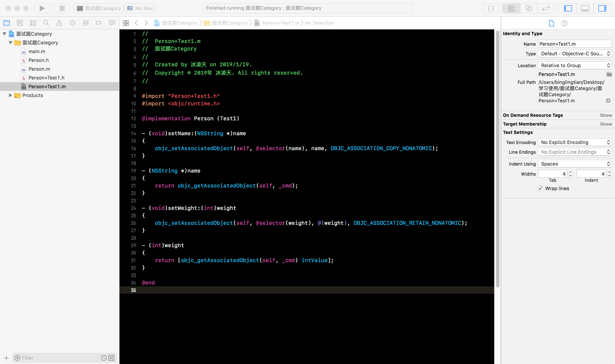Toggle the Wrap lines checkbox
Screen dimensions: 615x364
tap(540, 188)
